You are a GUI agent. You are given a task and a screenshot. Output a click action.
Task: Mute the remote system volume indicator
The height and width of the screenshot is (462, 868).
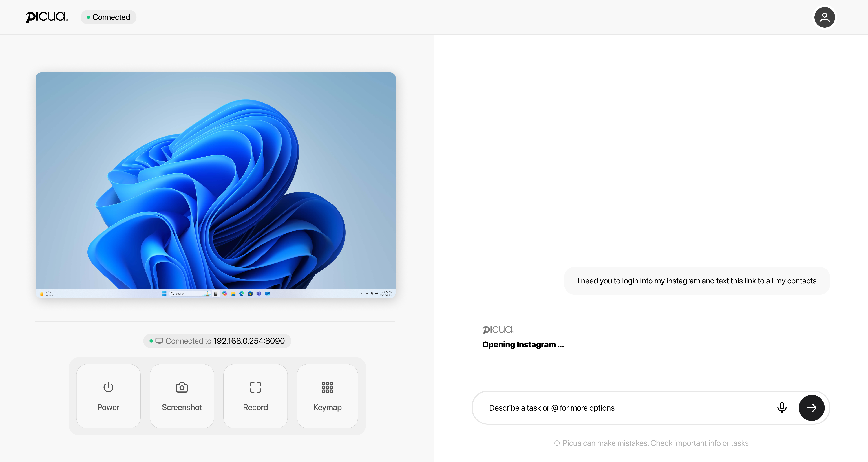[x=372, y=294]
